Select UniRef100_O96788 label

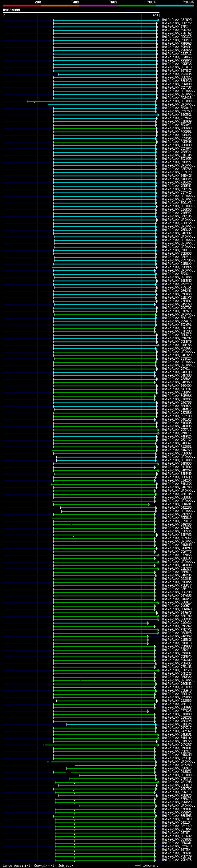[177, 402]
